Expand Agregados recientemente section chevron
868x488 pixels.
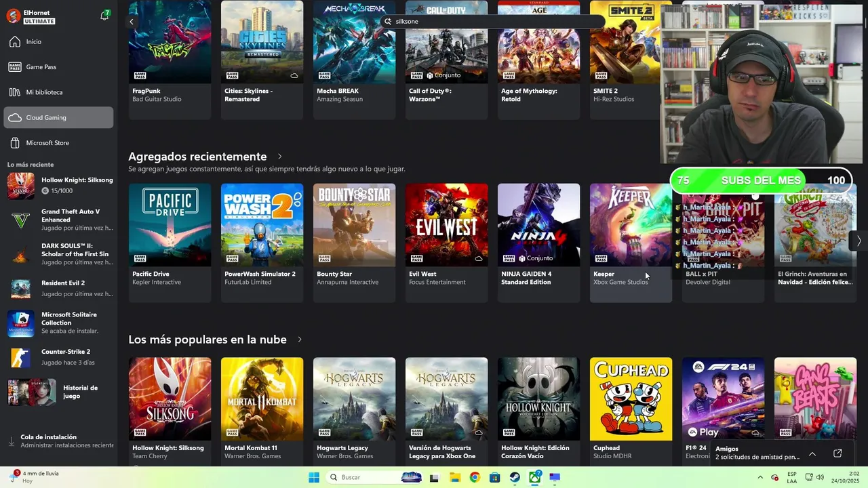click(279, 157)
